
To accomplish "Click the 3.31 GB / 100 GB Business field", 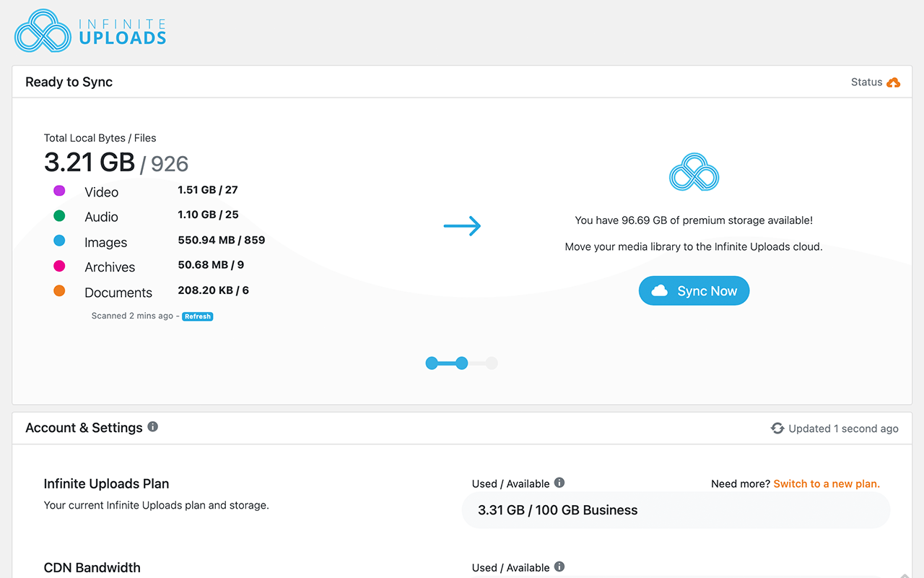I will [676, 510].
